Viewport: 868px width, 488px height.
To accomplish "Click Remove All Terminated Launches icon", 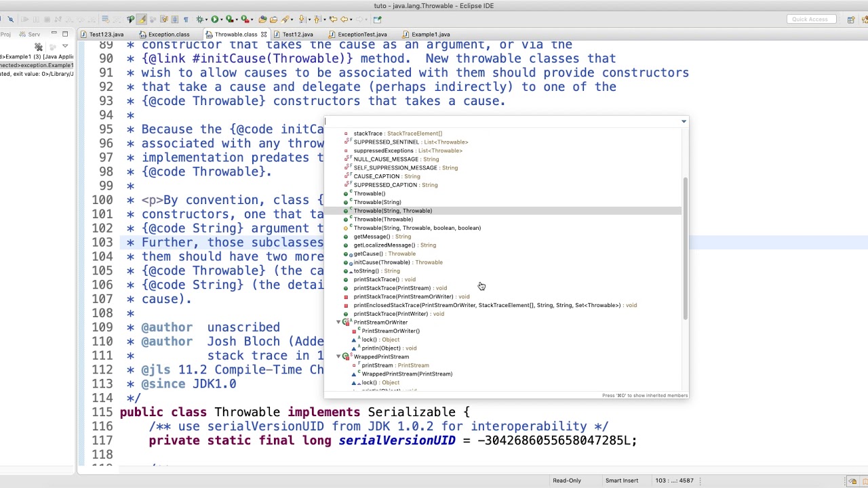I will (39, 47).
